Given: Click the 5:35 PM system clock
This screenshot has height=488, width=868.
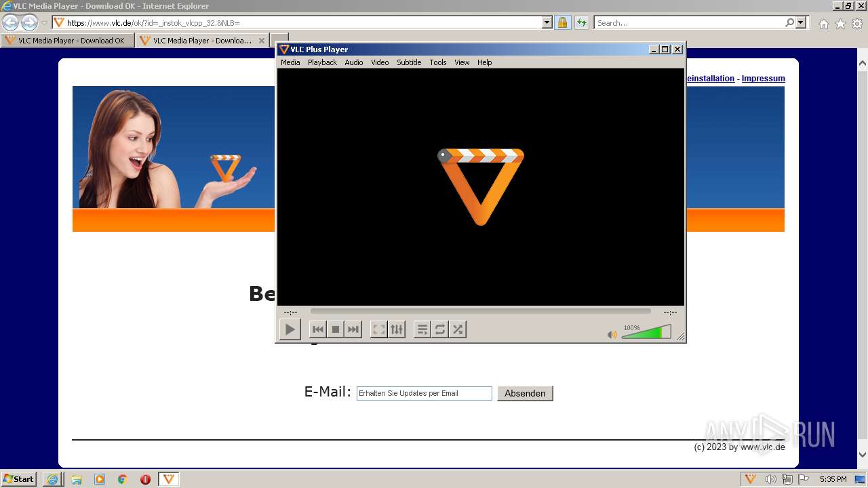Looking at the screenshot, I should pos(833,479).
